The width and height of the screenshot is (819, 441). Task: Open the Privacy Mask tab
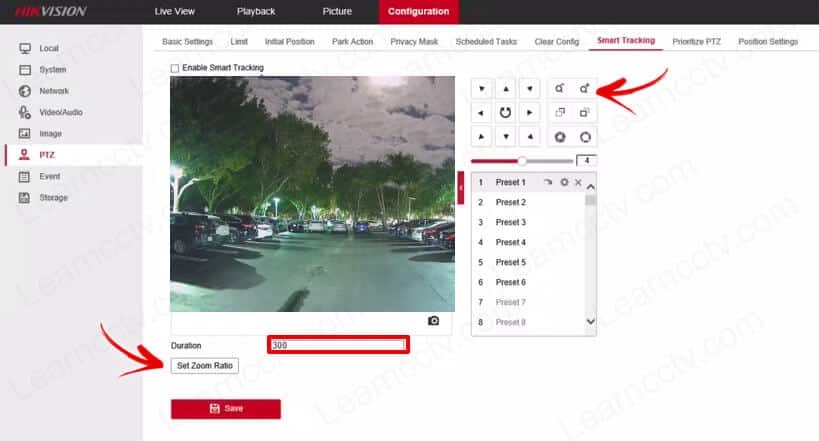pyautogui.click(x=414, y=42)
